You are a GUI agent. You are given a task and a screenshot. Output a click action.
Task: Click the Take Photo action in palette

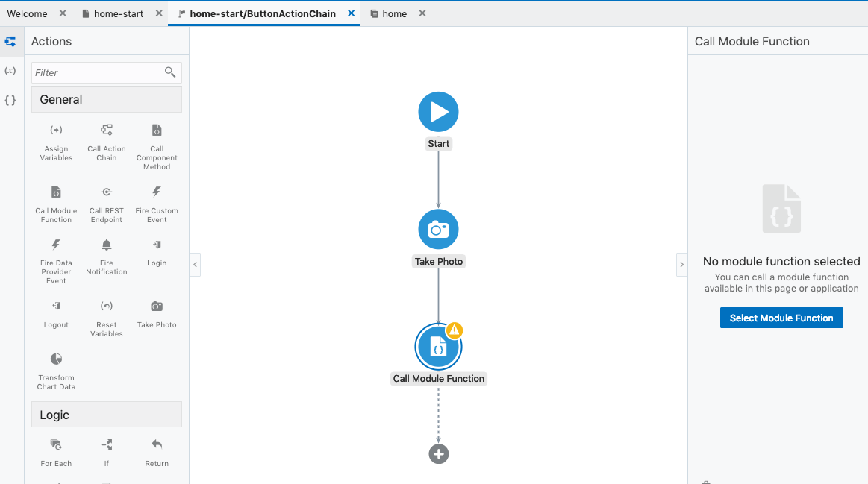click(x=157, y=307)
